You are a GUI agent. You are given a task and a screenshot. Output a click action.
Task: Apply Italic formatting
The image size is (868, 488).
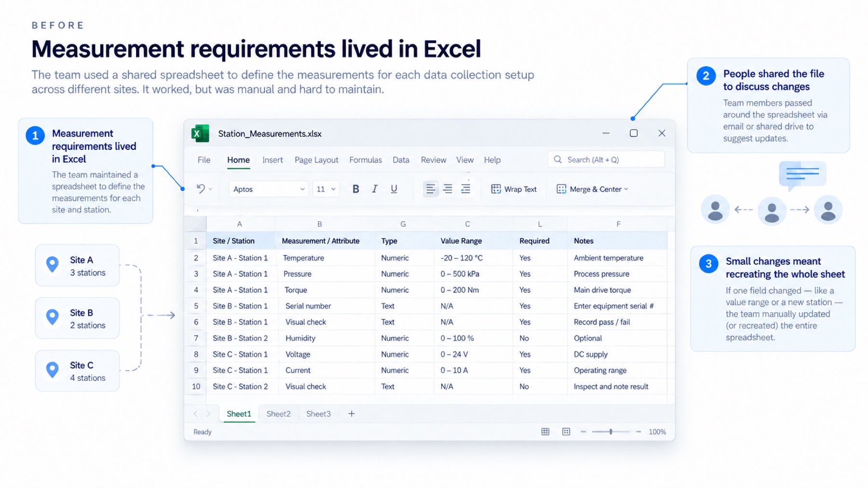pyautogui.click(x=375, y=189)
